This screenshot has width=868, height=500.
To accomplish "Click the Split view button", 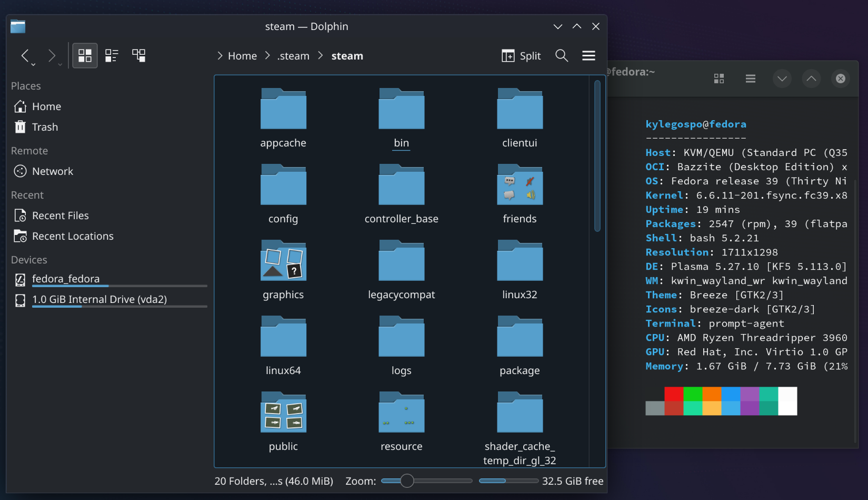I will [521, 56].
